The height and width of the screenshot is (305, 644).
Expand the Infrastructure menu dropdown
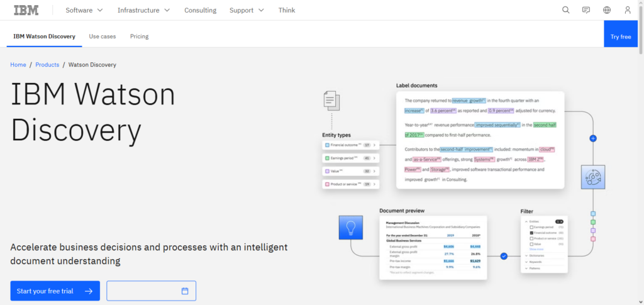[144, 10]
